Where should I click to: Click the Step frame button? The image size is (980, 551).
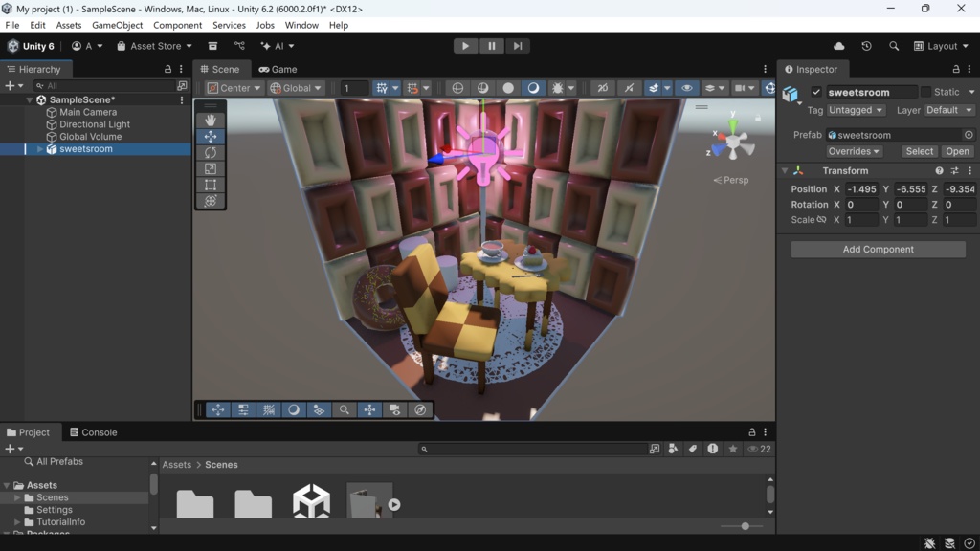(518, 46)
